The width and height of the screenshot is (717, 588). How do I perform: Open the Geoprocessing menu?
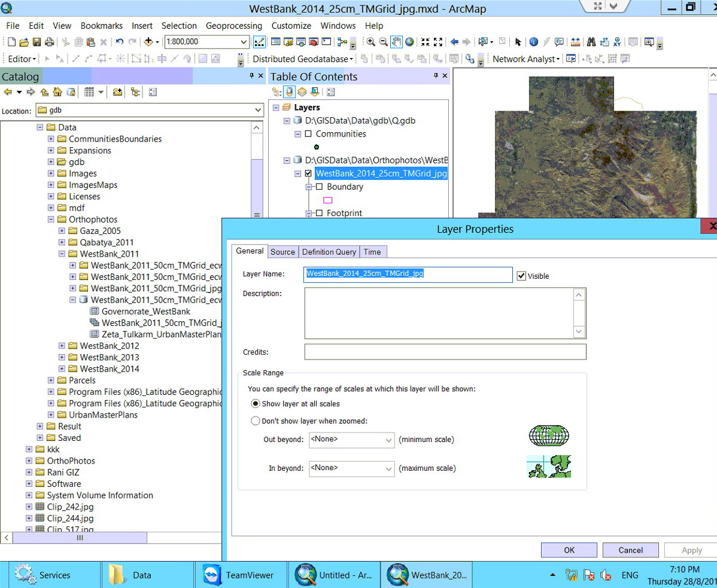click(x=234, y=26)
